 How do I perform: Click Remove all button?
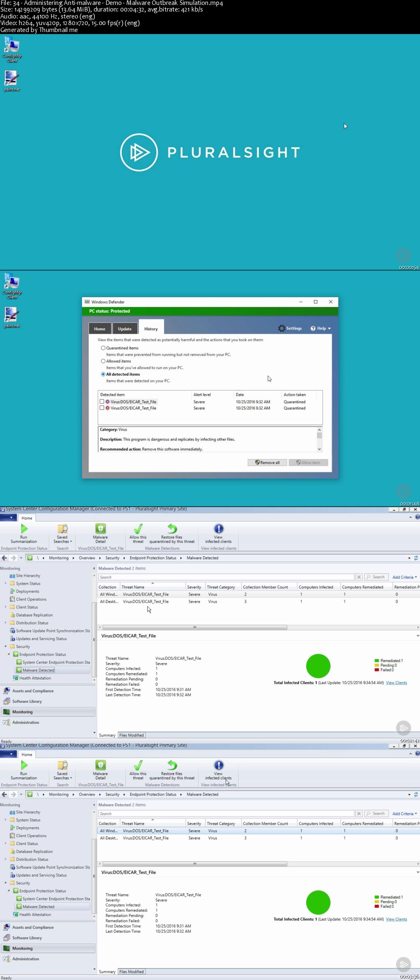(x=267, y=462)
